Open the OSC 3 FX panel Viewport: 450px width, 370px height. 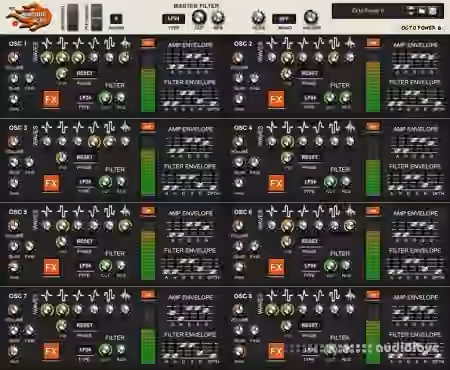(x=51, y=183)
